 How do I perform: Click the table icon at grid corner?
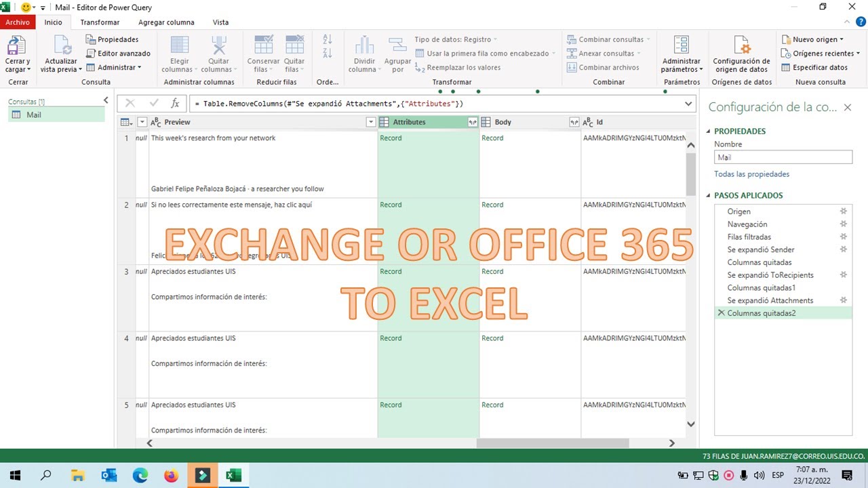point(126,122)
